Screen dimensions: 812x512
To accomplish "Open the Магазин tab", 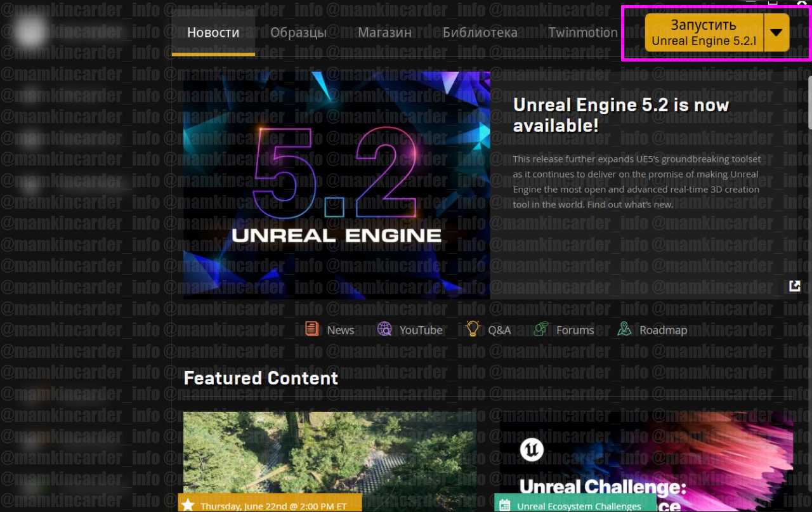I will (384, 32).
